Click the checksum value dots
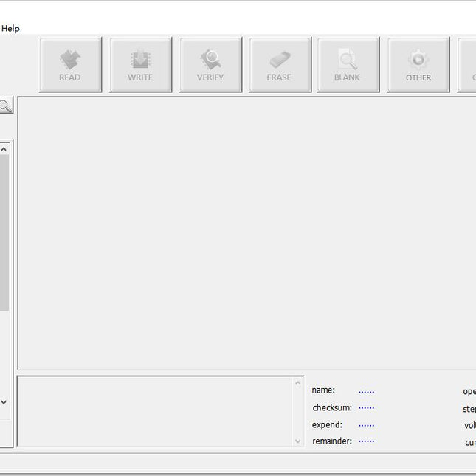The height and width of the screenshot is (476, 476). pos(367,407)
